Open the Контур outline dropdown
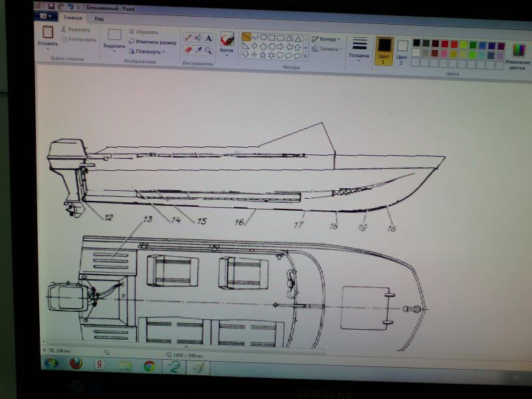 326,39
